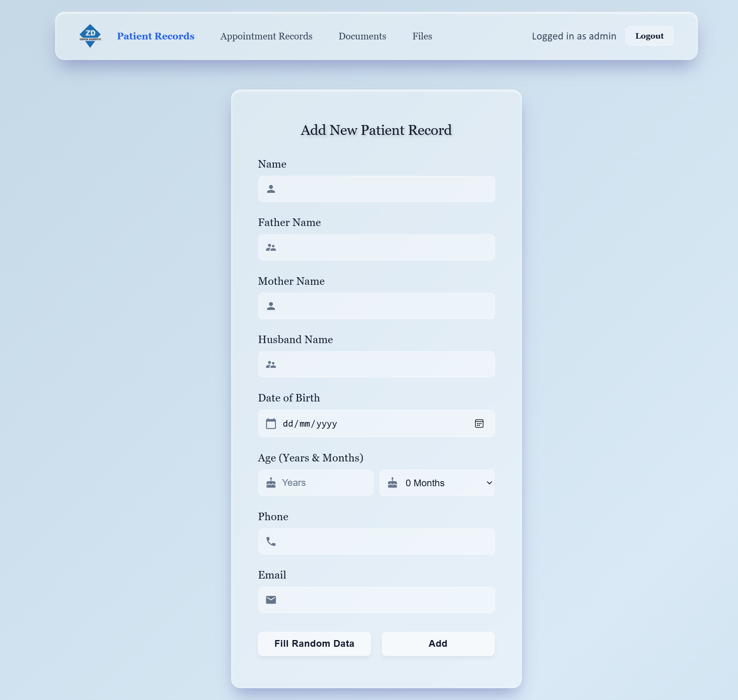
Task: Click the people icon in Husband Name field
Action: (x=271, y=364)
